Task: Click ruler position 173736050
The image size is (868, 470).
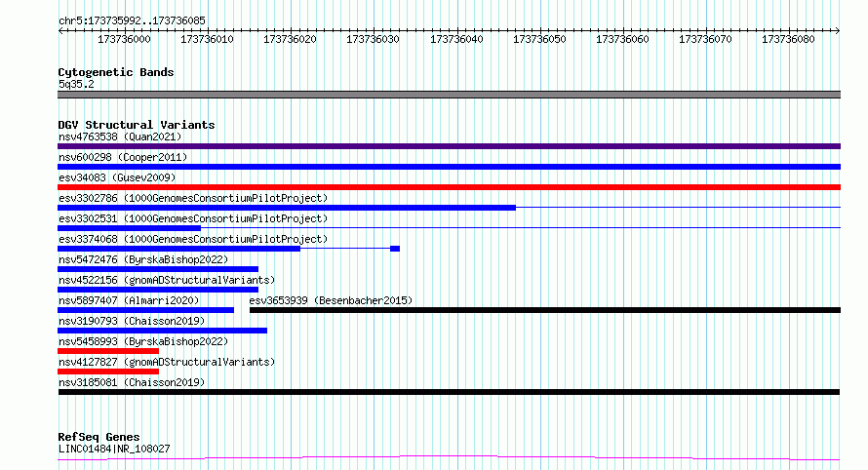Action: click(x=539, y=39)
